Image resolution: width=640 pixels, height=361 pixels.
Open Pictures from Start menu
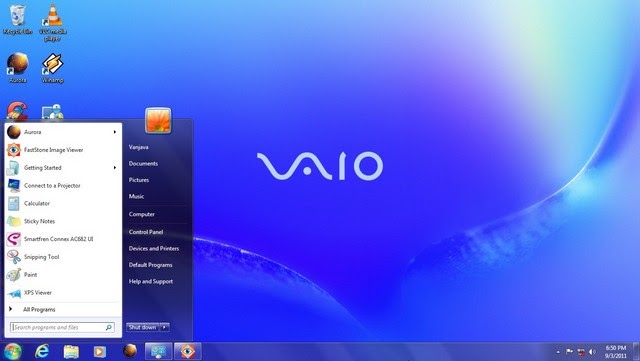click(x=139, y=180)
